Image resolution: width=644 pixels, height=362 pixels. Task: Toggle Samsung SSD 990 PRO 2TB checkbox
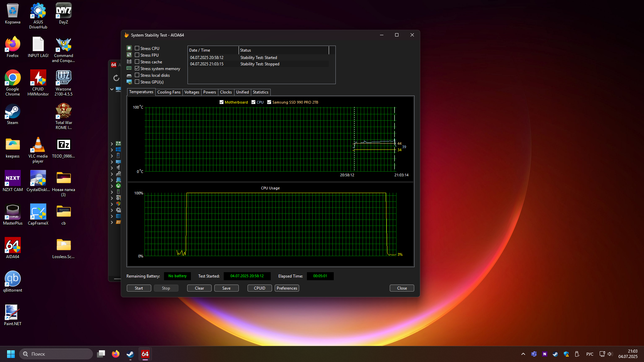coord(269,102)
